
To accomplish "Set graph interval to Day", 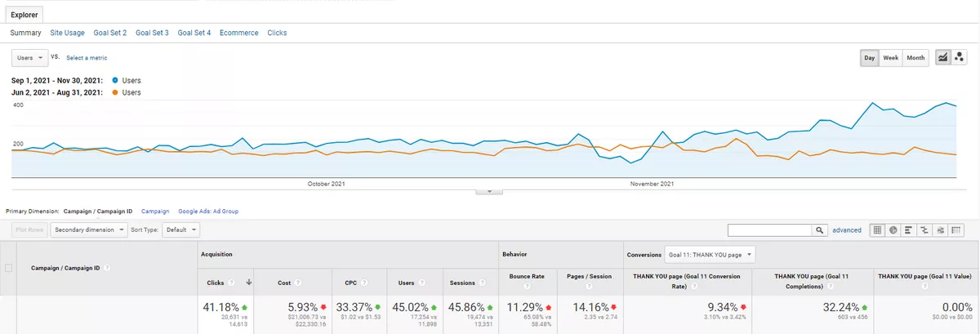I will pos(870,58).
